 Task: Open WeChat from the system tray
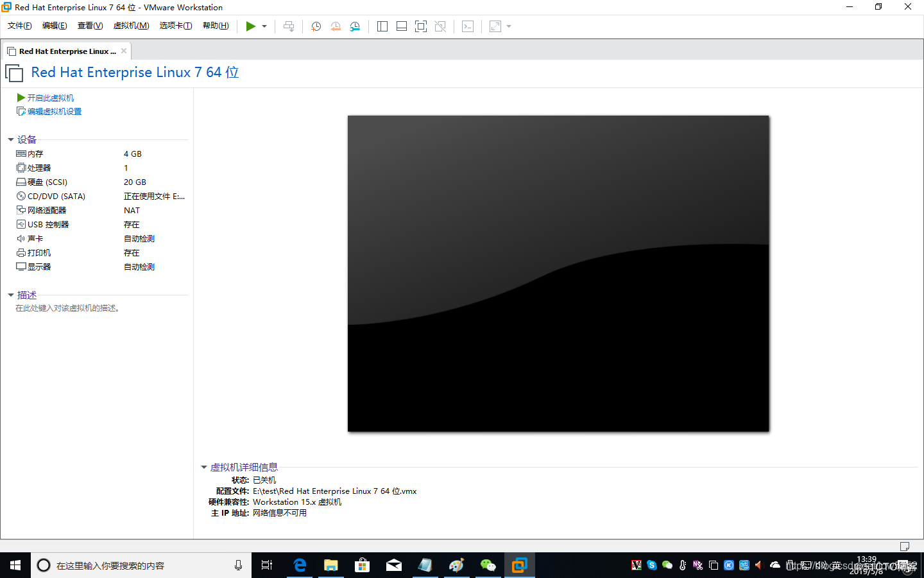click(667, 565)
